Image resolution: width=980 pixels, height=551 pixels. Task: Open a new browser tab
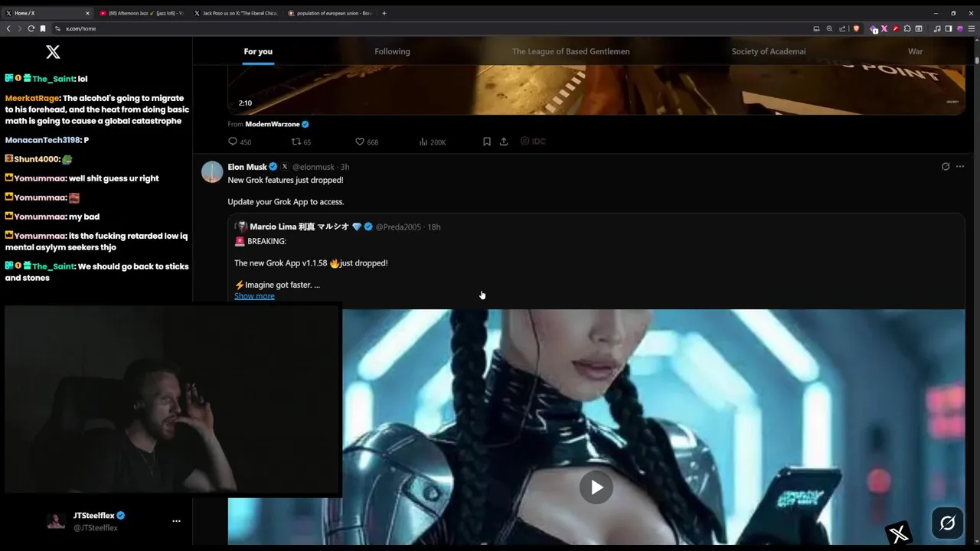(384, 13)
